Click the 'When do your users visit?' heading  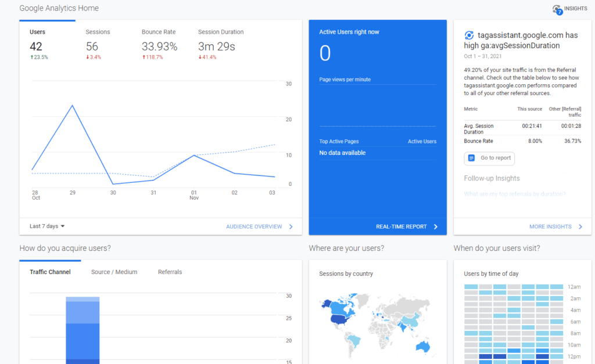497,248
